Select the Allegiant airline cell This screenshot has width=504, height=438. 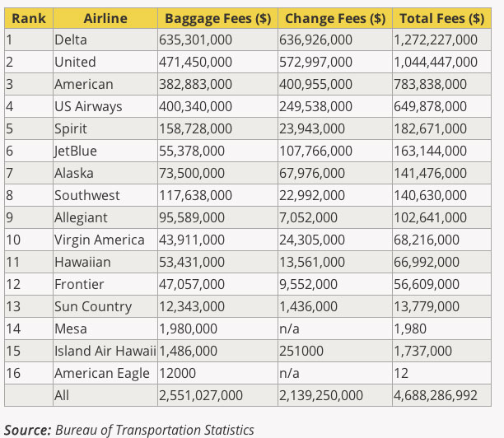(81, 217)
